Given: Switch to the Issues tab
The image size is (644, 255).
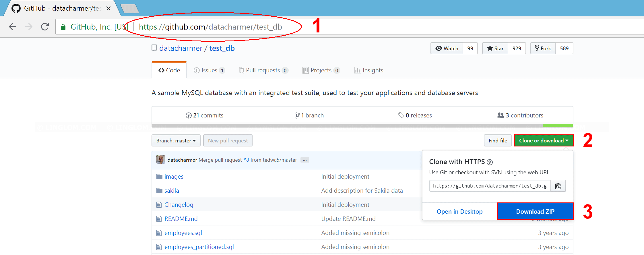Looking at the screenshot, I should 209,70.
